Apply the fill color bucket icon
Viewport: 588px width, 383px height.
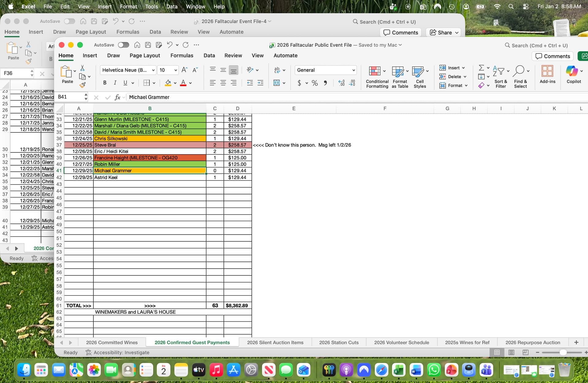[168, 83]
